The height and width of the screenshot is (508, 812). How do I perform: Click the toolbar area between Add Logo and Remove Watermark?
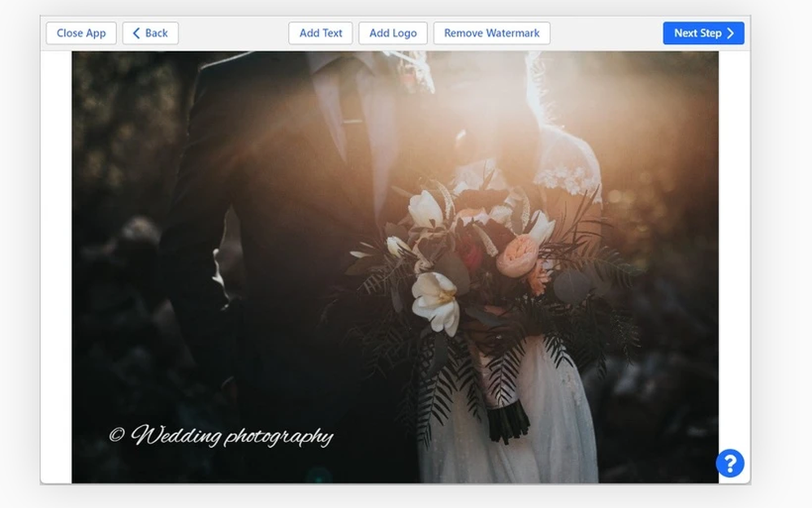[431, 33]
